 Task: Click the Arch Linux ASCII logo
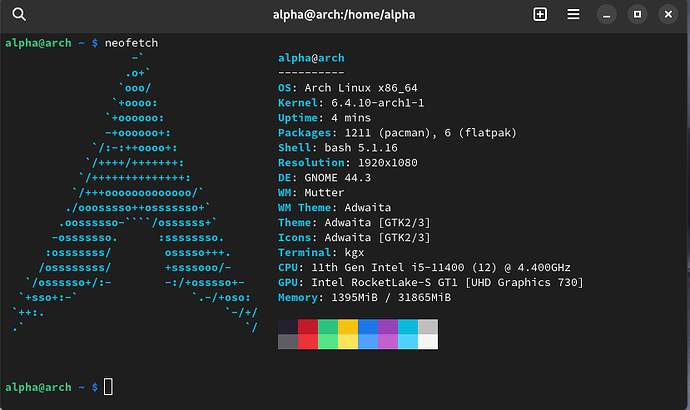pos(135,193)
